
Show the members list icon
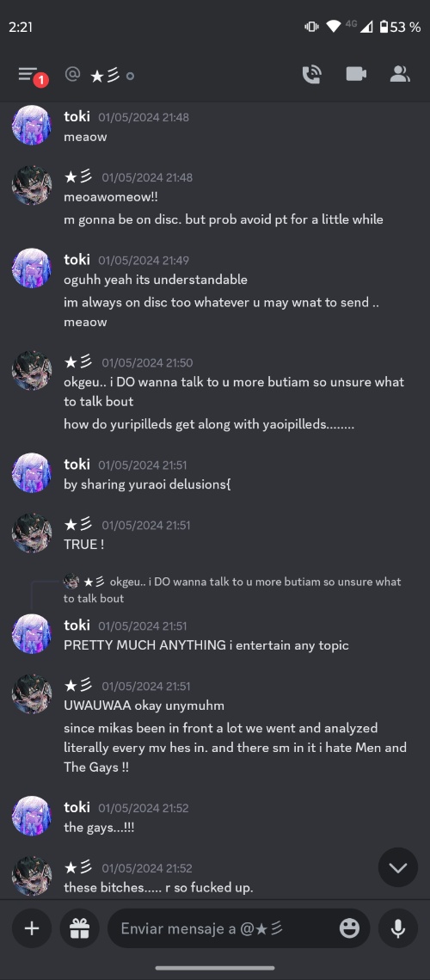[399, 74]
